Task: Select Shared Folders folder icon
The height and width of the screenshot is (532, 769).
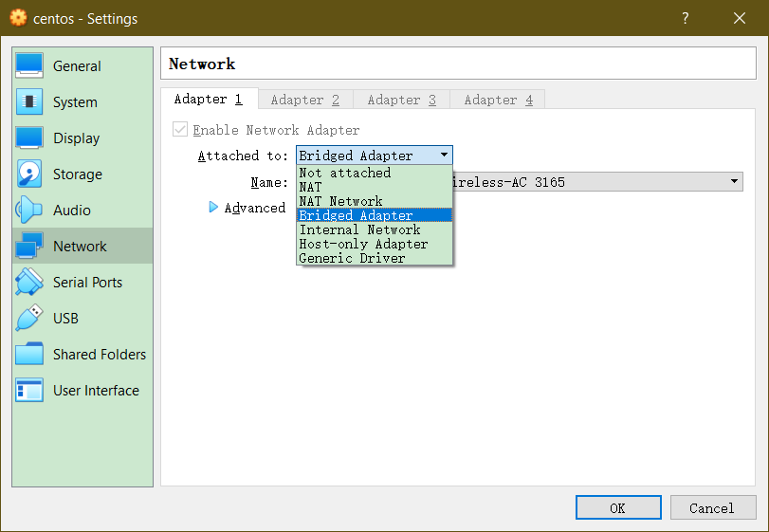Action: click(29, 355)
